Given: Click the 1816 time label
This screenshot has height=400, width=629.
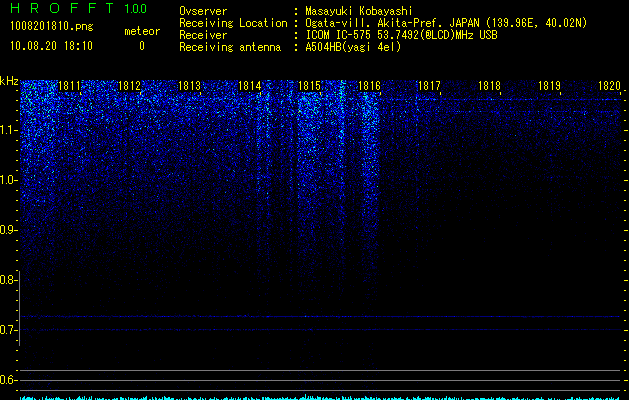Looking at the screenshot, I should 369,86.
